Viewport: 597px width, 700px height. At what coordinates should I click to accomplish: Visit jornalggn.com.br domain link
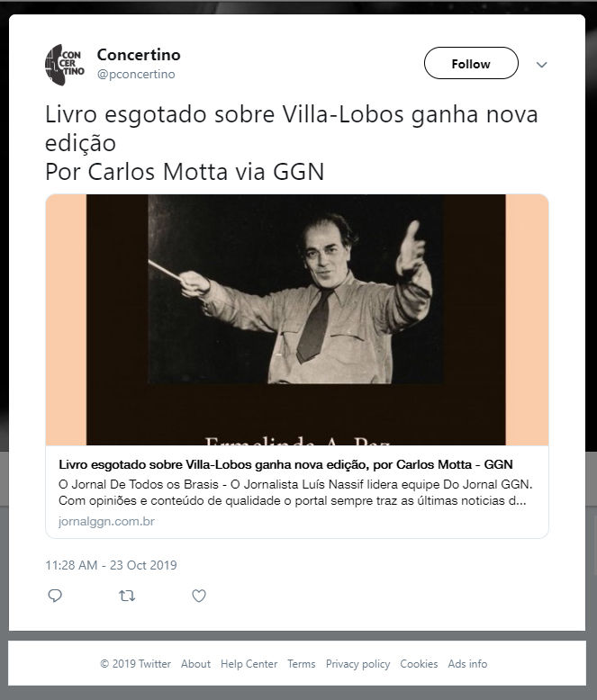(x=106, y=522)
